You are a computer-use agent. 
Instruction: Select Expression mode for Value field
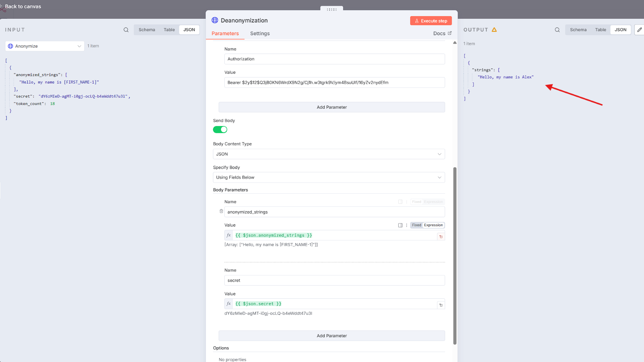433,225
